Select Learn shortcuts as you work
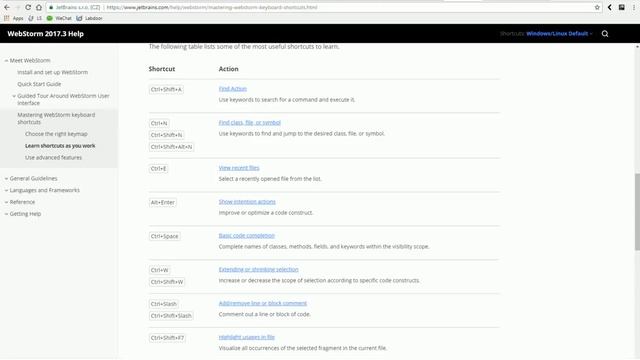Viewport: 640px width, 360px height. point(60,146)
